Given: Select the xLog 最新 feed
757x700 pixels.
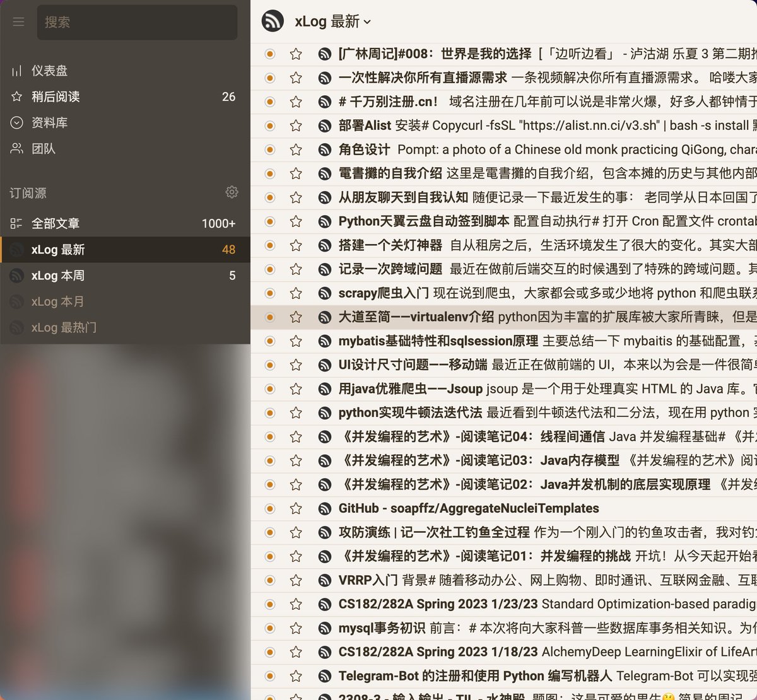Looking at the screenshot, I should point(125,250).
